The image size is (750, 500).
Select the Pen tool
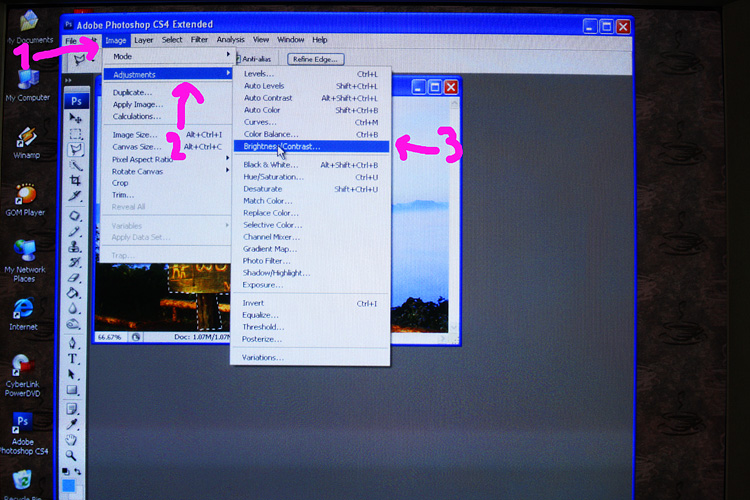tap(72, 343)
